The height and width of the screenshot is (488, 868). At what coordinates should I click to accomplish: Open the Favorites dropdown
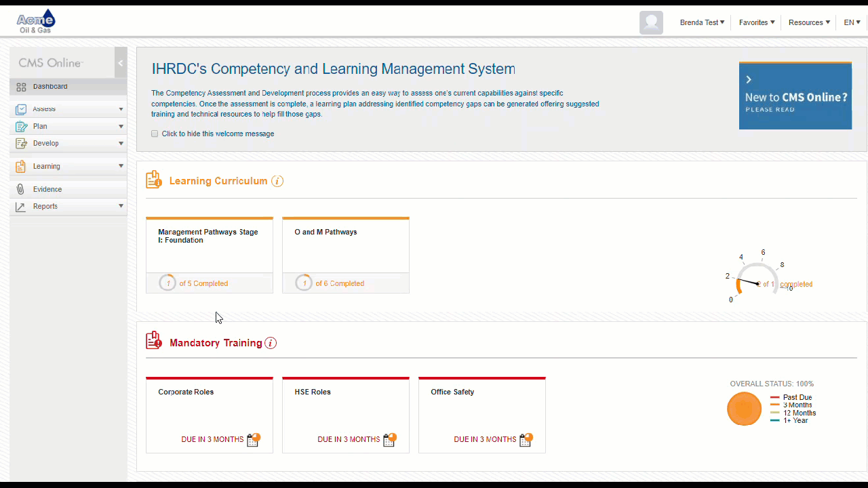pyautogui.click(x=757, y=22)
